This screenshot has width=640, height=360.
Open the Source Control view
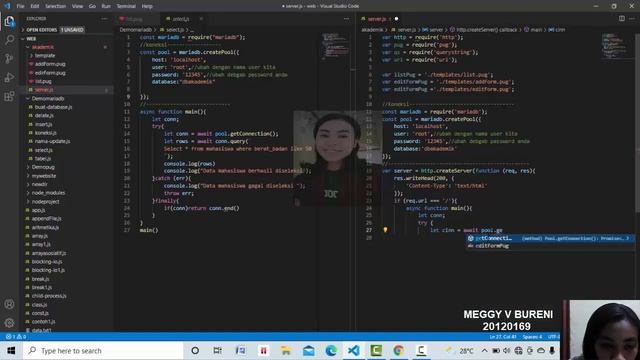[x=9, y=58]
